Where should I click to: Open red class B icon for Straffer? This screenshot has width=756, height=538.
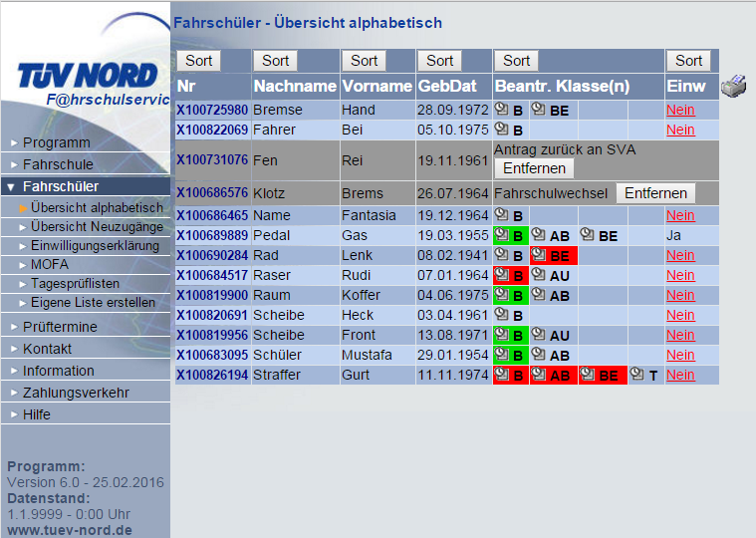[x=502, y=374]
